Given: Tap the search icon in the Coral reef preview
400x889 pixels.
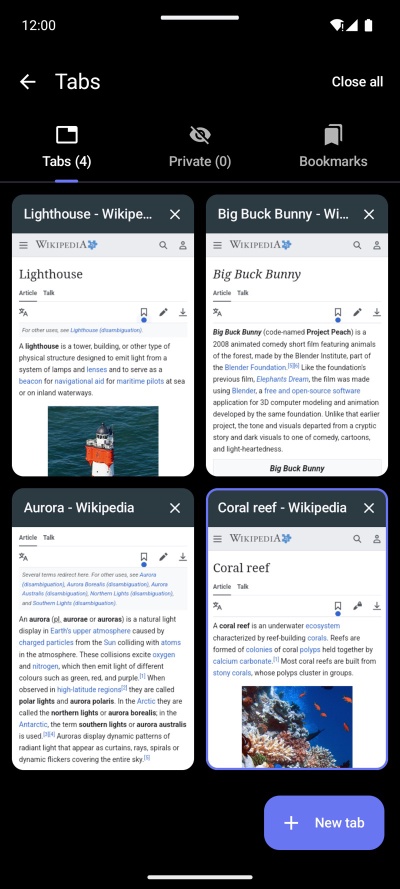Looking at the screenshot, I should click(357, 539).
